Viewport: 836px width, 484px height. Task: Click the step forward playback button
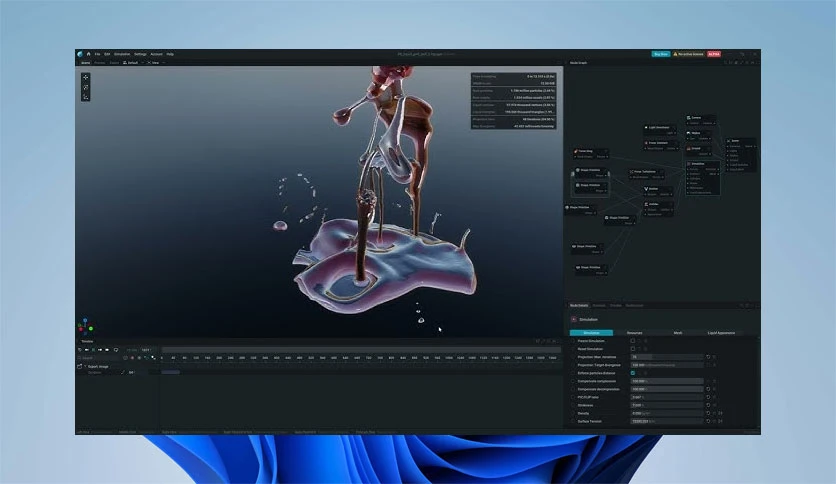[100, 350]
